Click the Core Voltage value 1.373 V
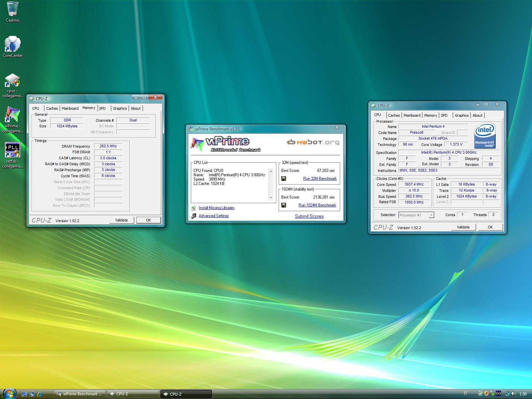 tap(456, 144)
